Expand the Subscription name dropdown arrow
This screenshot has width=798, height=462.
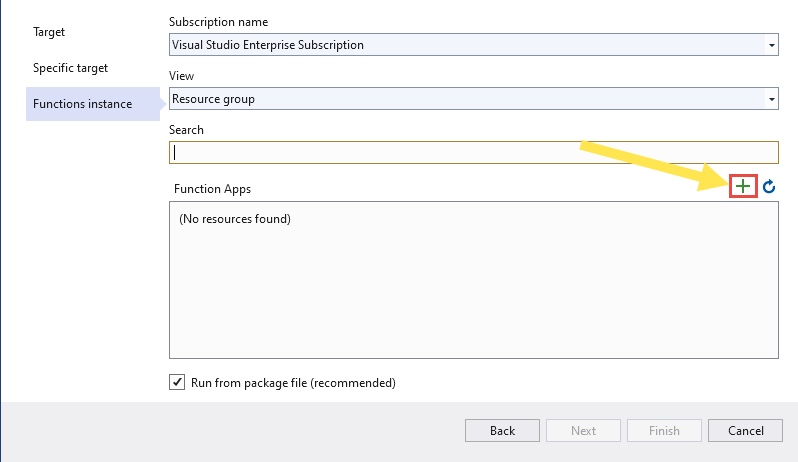771,45
